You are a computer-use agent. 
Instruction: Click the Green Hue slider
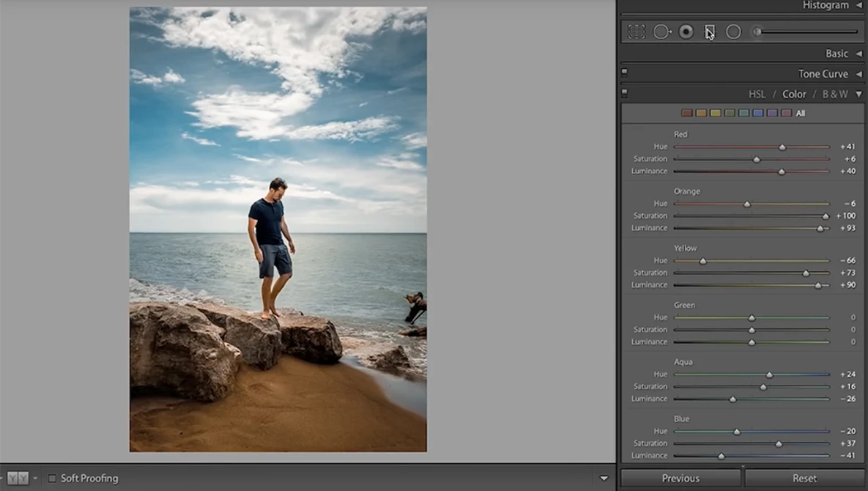(x=752, y=318)
